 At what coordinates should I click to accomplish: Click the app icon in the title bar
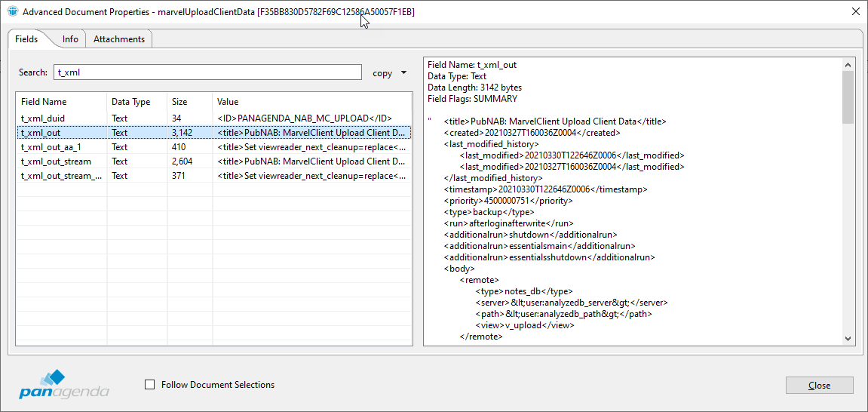tap(11, 12)
